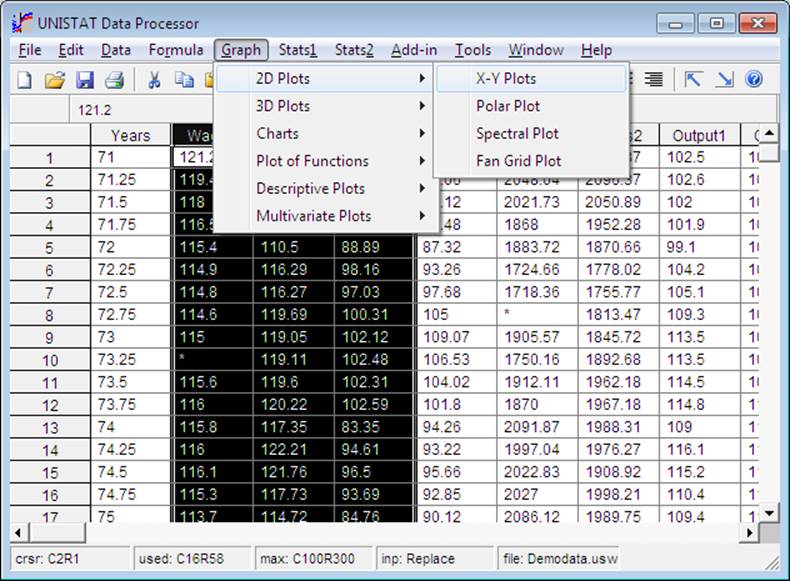The image size is (790, 581).
Task: Maximize the UNISTAT Data Processor window
Action: click(x=716, y=23)
